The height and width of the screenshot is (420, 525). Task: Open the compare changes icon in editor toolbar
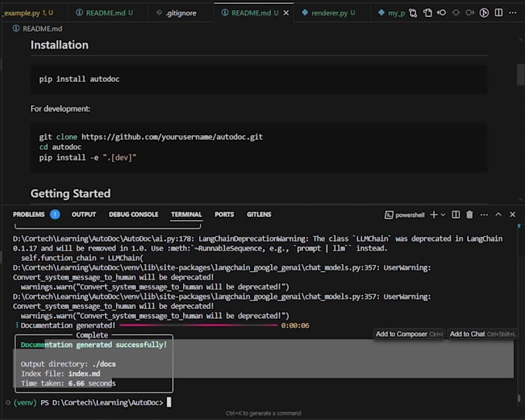413,12
